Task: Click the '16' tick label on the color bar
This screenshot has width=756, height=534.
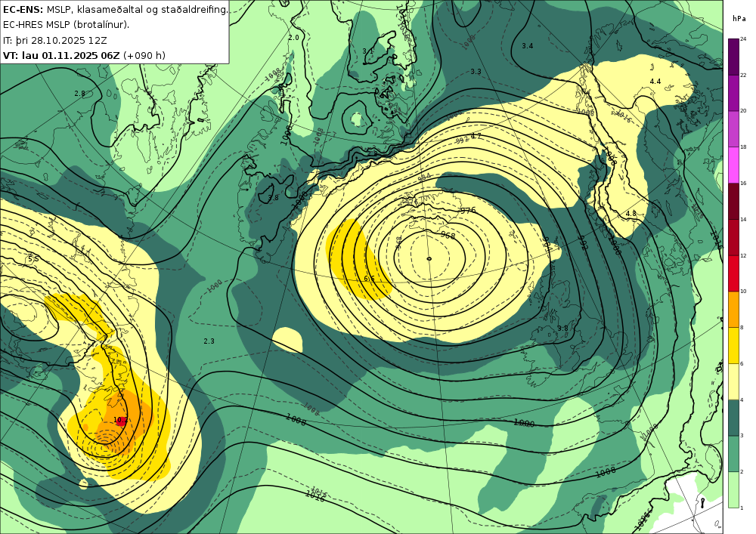Action: pyautogui.click(x=743, y=184)
